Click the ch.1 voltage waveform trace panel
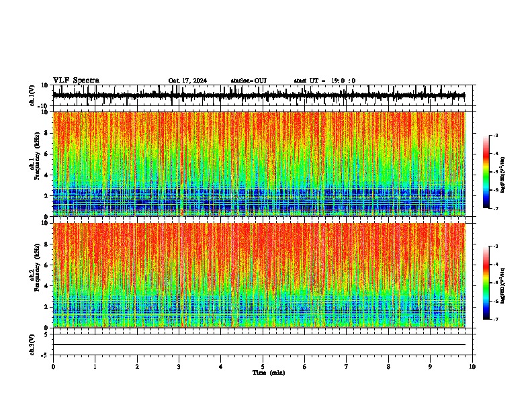 (x=263, y=95)
